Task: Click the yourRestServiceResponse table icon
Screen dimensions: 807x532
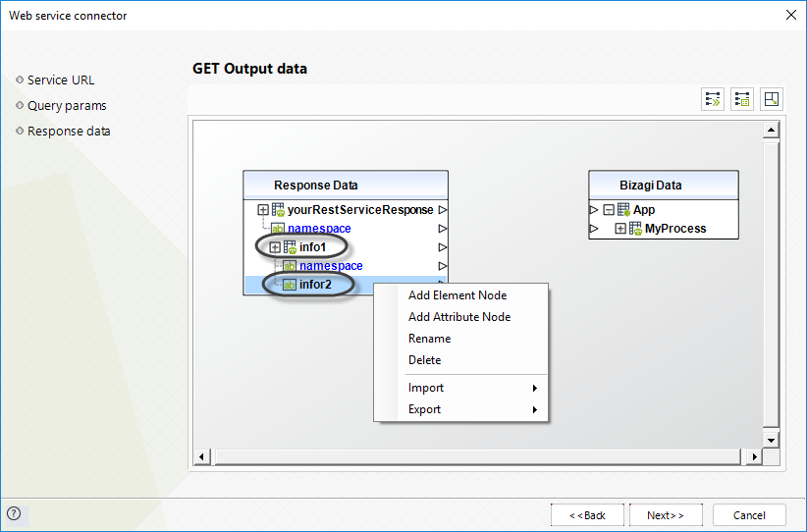Action: tap(279, 210)
